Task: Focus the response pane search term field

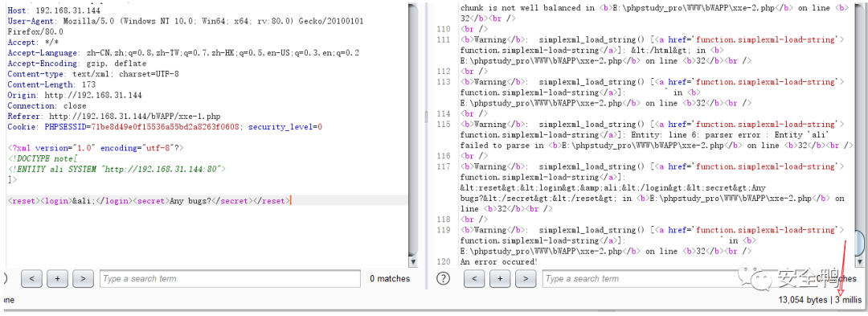Action: click(674, 279)
